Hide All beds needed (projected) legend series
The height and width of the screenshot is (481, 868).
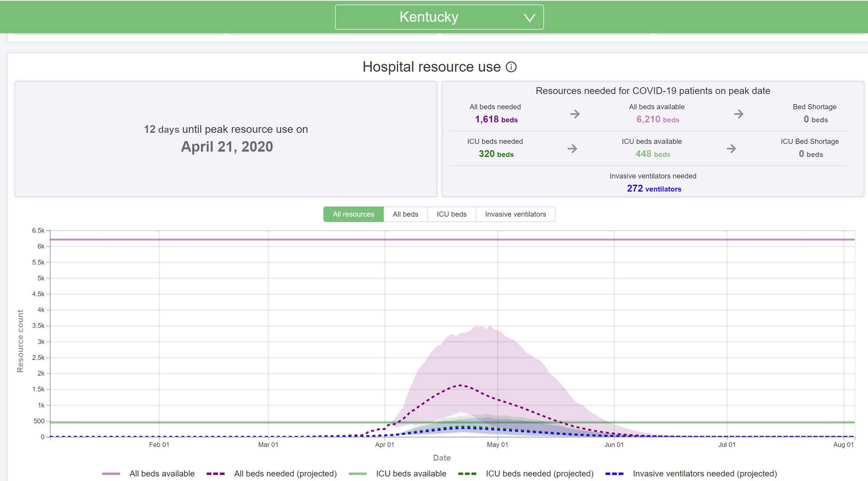point(285,473)
